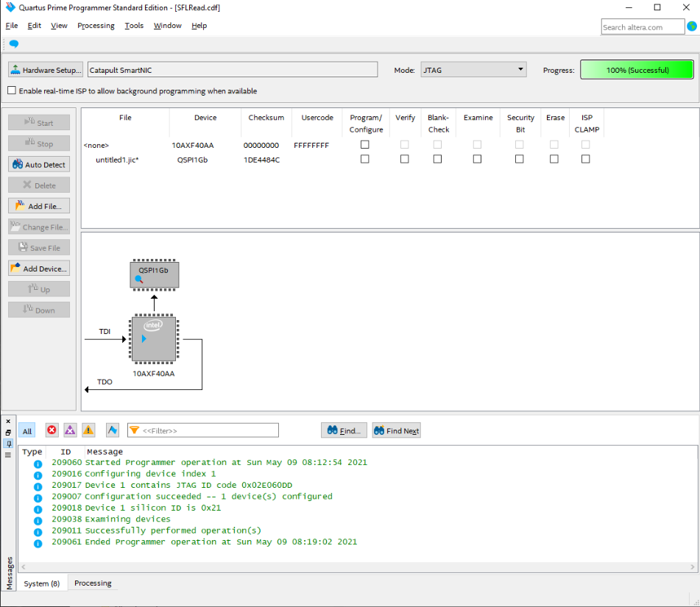Click Add File button
Screen dimensions: 700x607
[x=39, y=206]
